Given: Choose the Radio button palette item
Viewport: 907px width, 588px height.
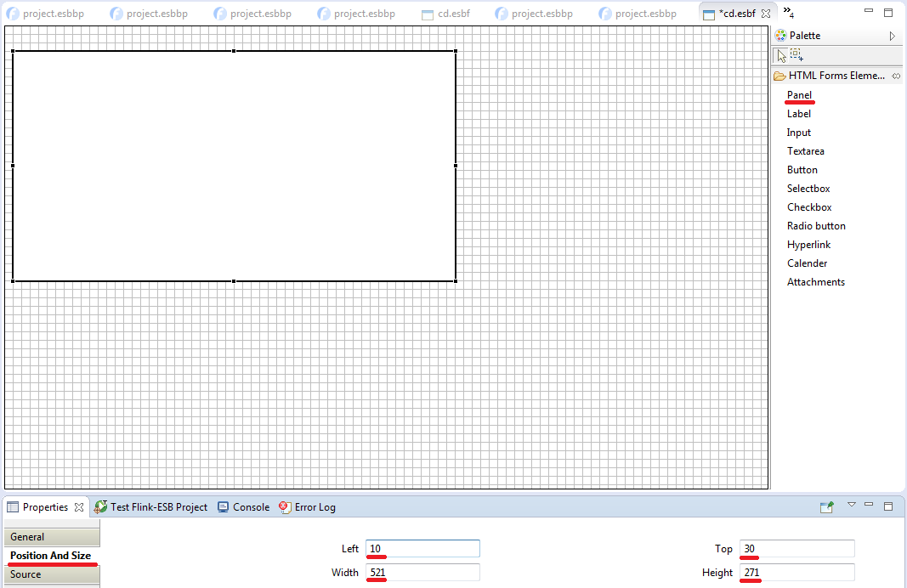Looking at the screenshot, I should click(x=816, y=226).
